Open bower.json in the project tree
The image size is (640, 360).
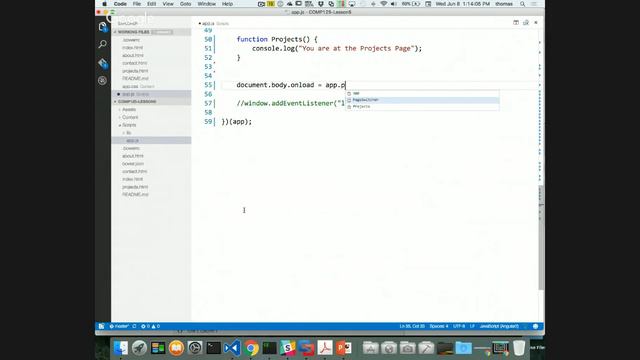(133, 164)
